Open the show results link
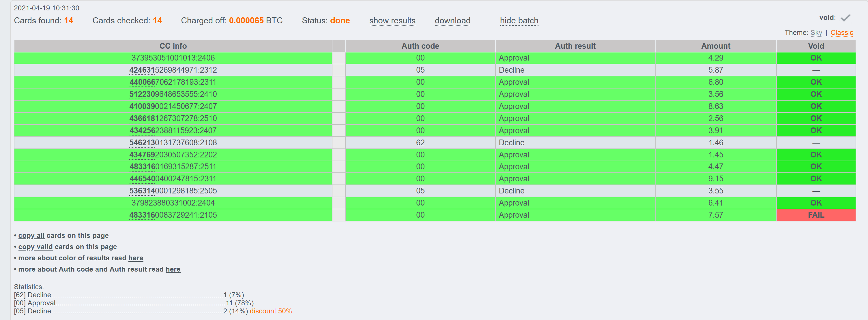 (392, 20)
